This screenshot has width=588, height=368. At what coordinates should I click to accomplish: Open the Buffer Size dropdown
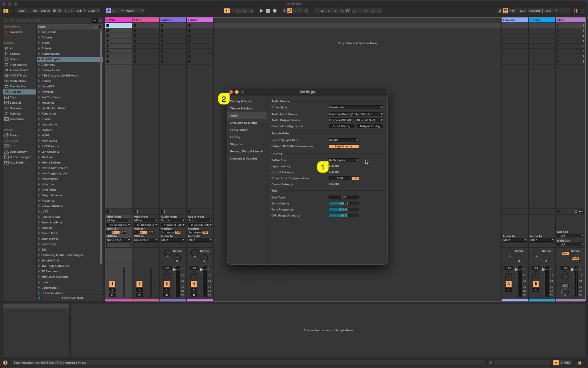click(x=343, y=160)
